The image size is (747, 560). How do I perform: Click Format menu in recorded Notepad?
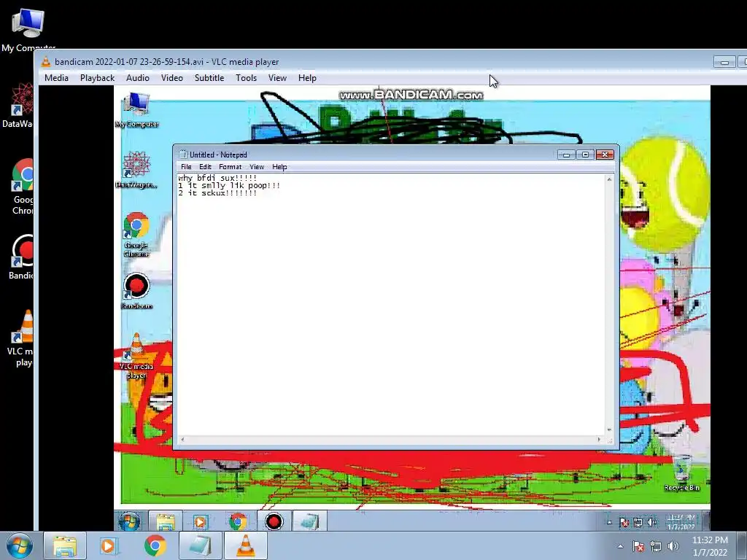[230, 167]
